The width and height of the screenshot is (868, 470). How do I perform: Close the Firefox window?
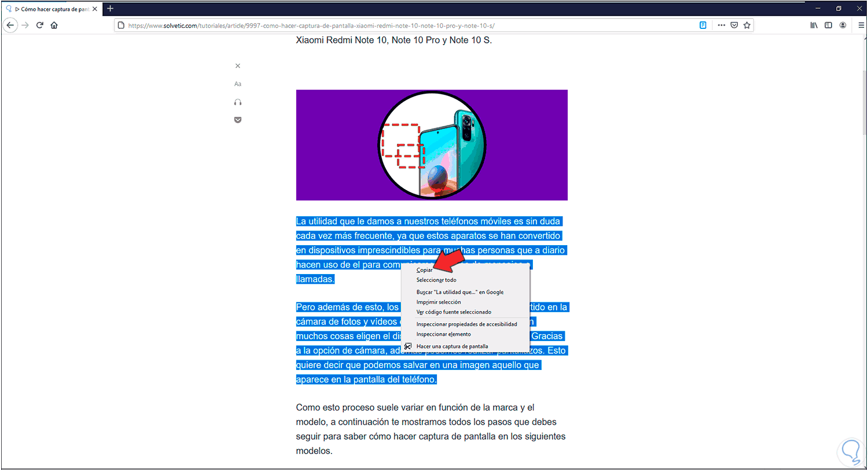pyautogui.click(x=859, y=9)
